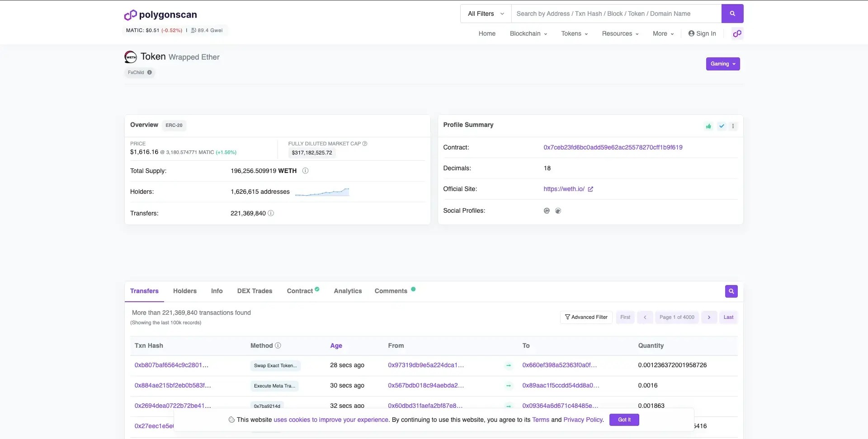Viewport: 868px width, 439px height.
Task: Click the holders sparkline chart
Action: [322, 192]
